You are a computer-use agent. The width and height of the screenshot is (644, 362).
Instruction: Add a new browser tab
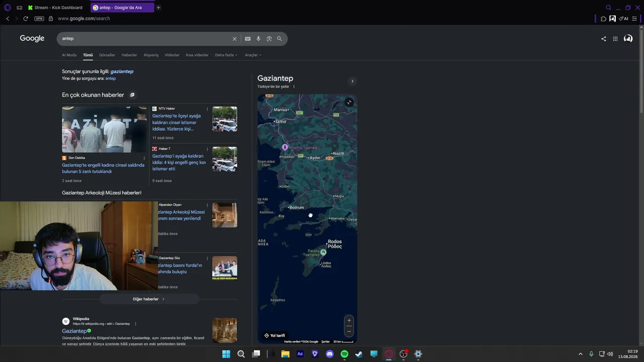tap(158, 8)
